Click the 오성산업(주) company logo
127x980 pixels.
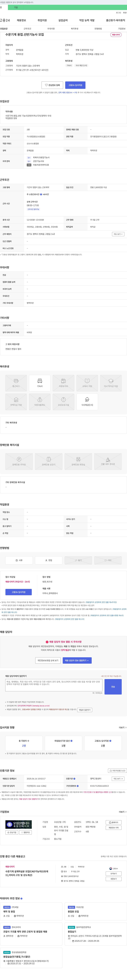19,824
